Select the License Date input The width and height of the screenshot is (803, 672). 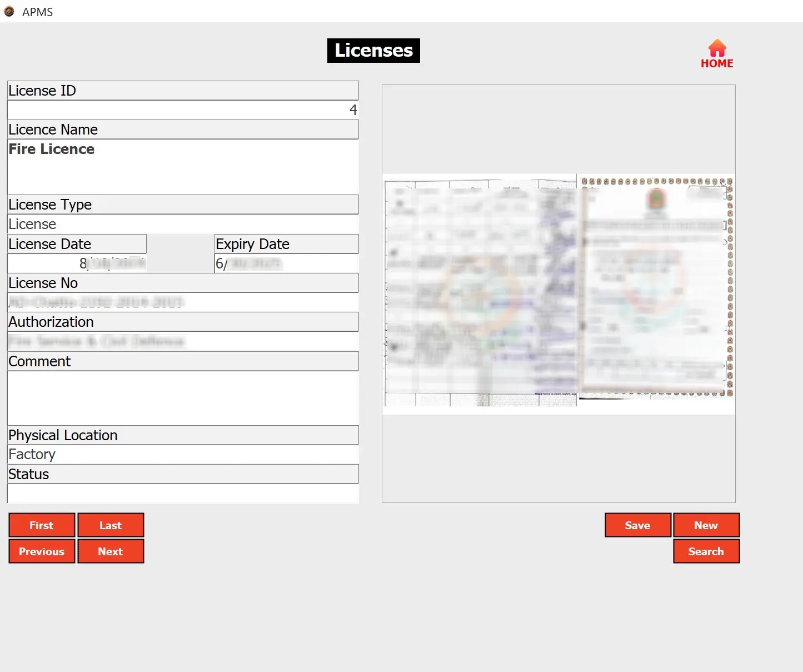click(x=77, y=263)
